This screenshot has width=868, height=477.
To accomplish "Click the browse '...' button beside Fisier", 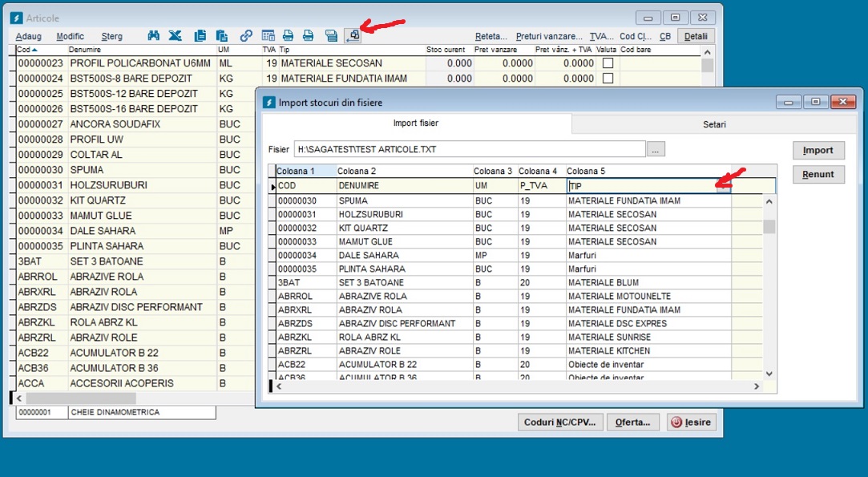I will [x=656, y=149].
